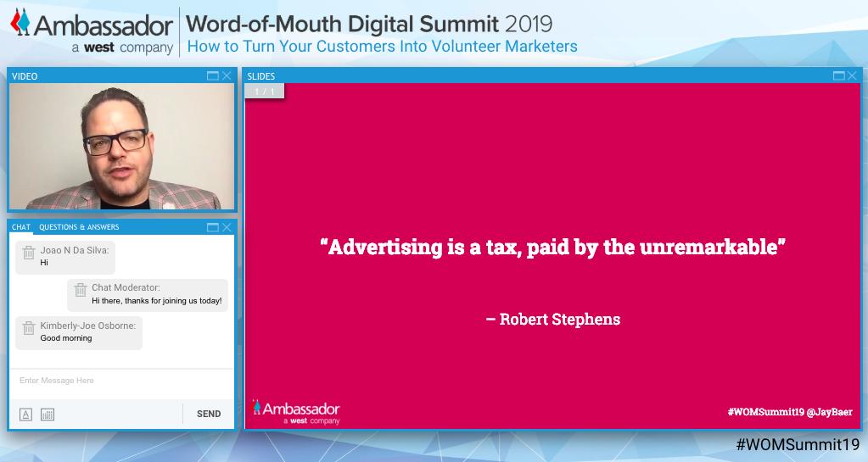Click the Ambassador logo in header
Viewport: 868px width, 462px height.
92,32
